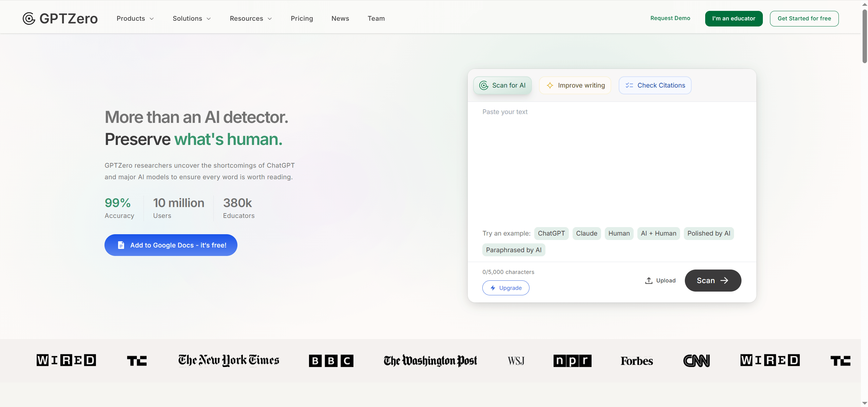Screen dimensions: 868x407
Task: Click the checklist icon on Check Citations
Action: point(629,86)
